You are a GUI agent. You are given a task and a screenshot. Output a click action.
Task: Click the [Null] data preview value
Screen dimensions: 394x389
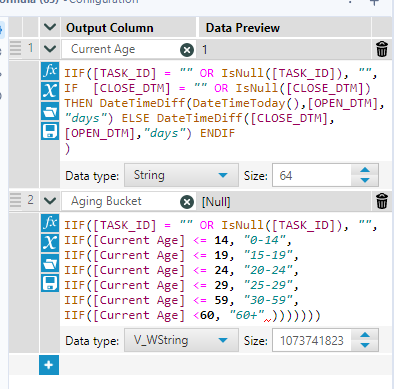click(216, 202)
